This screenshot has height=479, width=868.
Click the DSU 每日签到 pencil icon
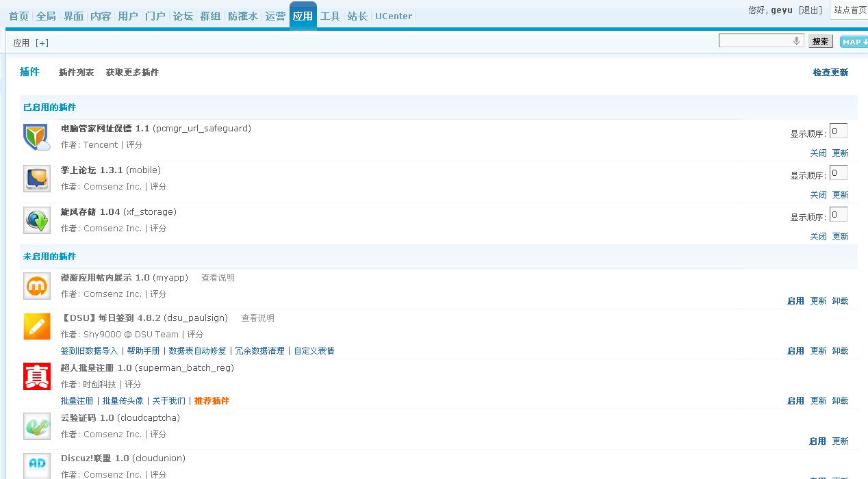click(x=37, y=326)
